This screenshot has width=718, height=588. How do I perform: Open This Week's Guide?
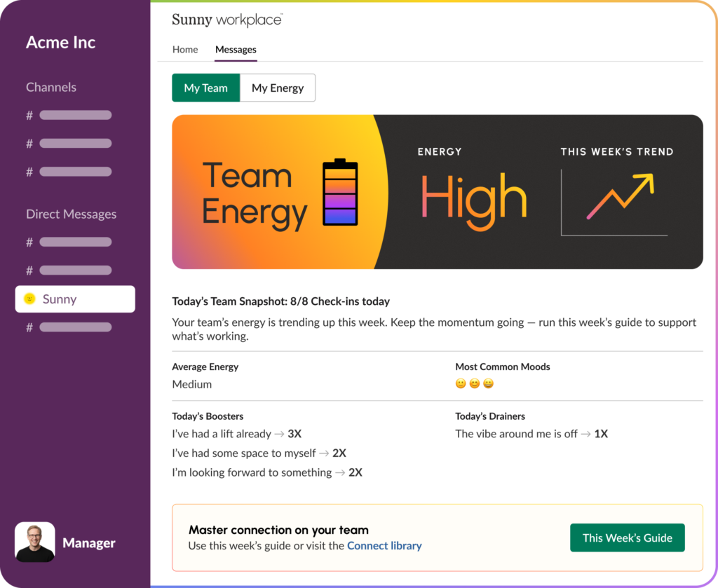click(x=627, y=538)
